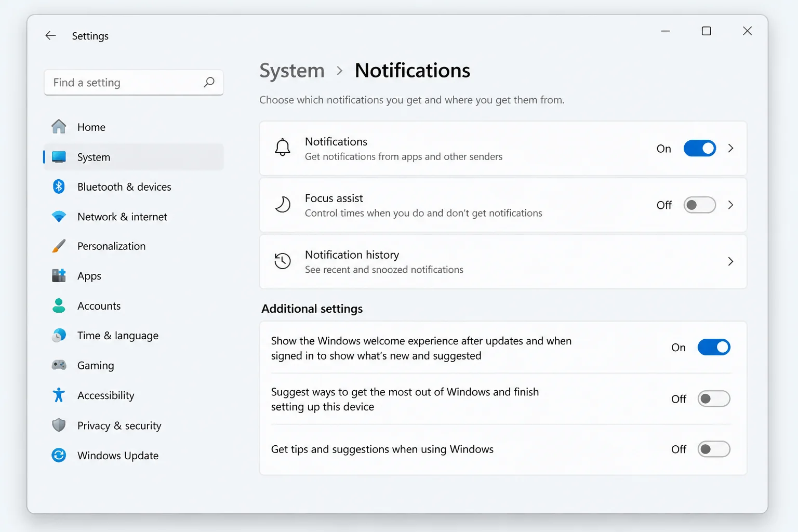Open Windows Update page
Image resolution: width=798 pixels, height=532 pixels.
(x=134, y=455)
